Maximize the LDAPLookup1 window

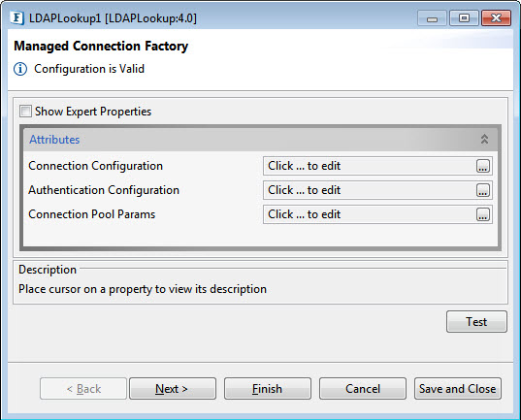(464, 18)
